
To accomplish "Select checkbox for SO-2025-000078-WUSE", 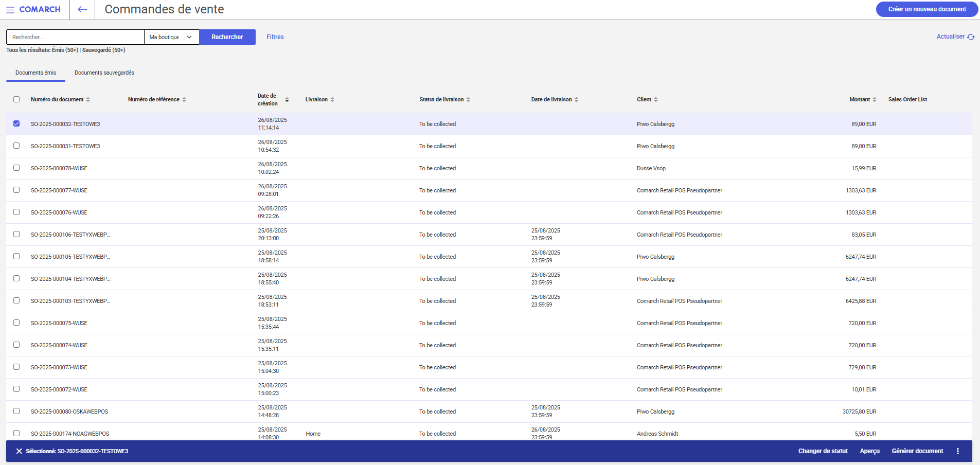I will pyautogui.click(x=16, y=168).
